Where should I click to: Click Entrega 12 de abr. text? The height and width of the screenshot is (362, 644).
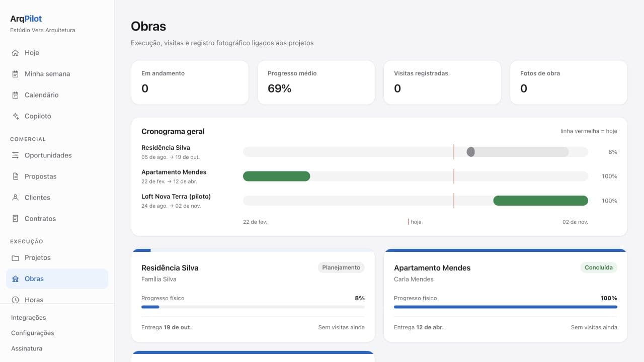point(419,327)
